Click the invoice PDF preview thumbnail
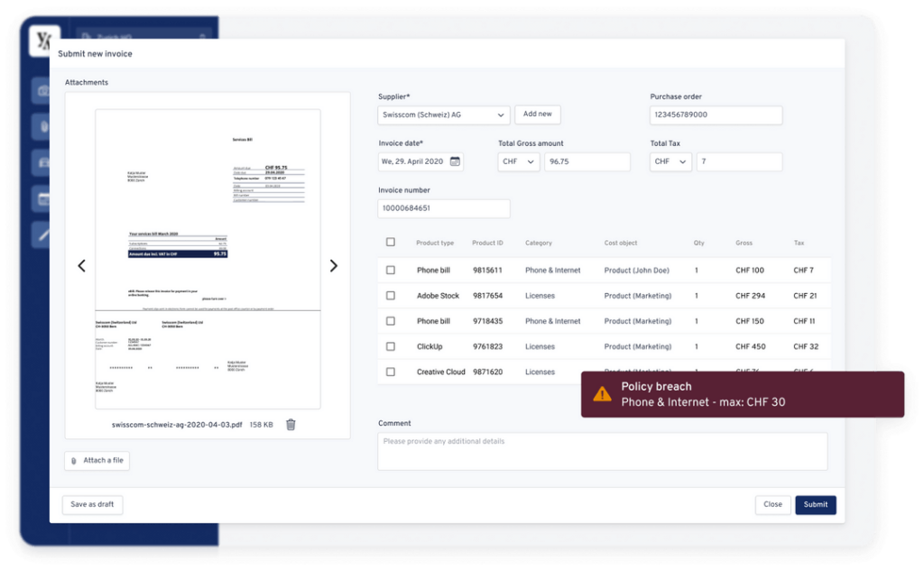The height and width of the screenshot is (570, 924). pos(208,259)
